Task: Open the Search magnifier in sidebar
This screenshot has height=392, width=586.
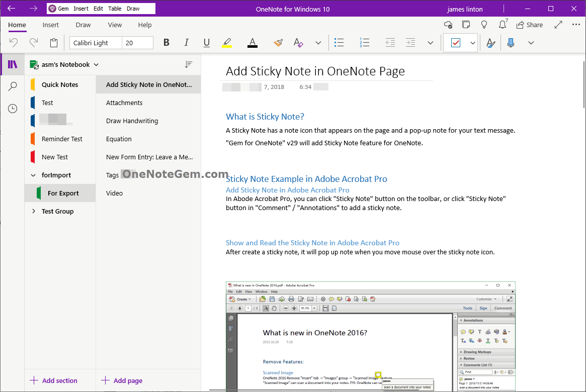Action: pos(13,86)
